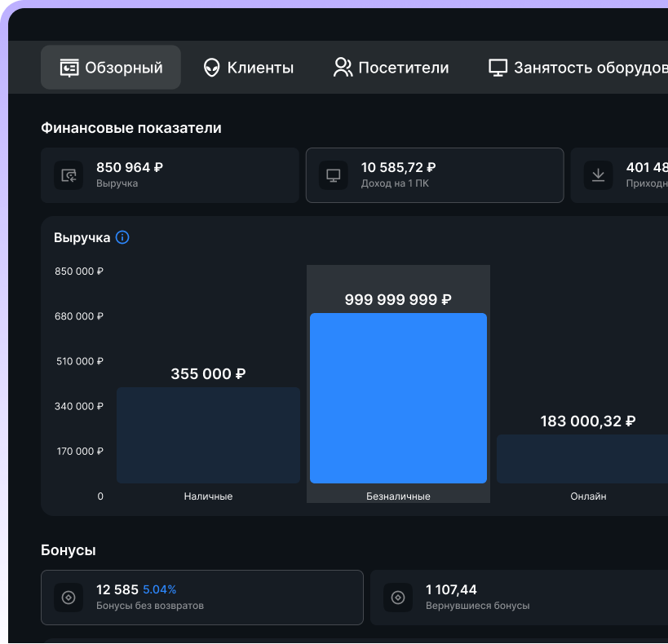
Task: Click the Безналичные axis label
Action: tap(398, 496)
